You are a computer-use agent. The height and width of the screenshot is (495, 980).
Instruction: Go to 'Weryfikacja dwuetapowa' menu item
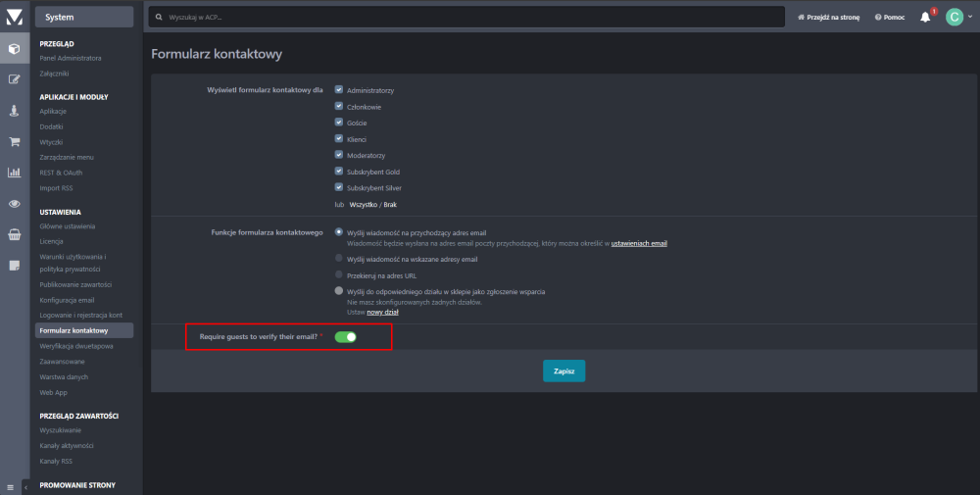[x=76, y=346]
